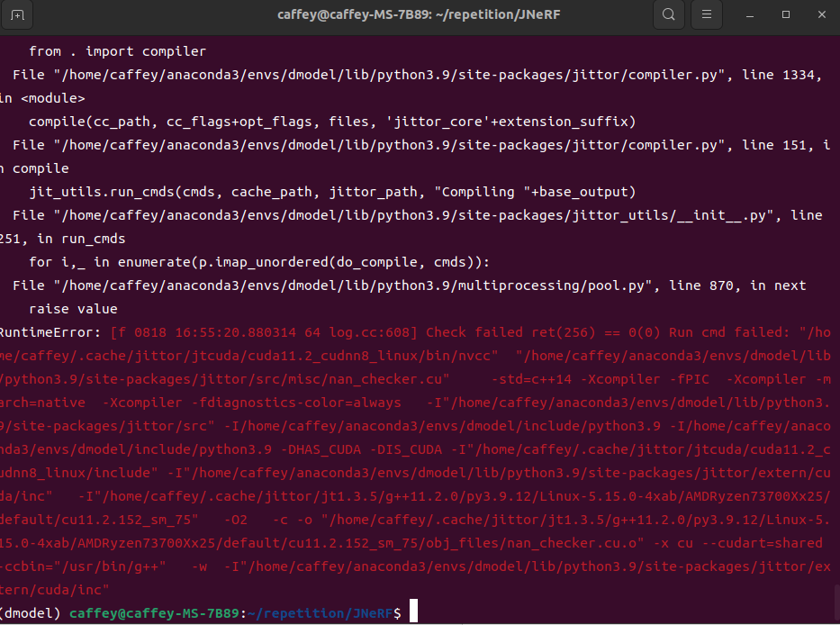Image resolution: width=840 pixels, height=625 pixels.
Task: Click the '-std=c++14' compiler flag
Action: click(x=531, y=379)
